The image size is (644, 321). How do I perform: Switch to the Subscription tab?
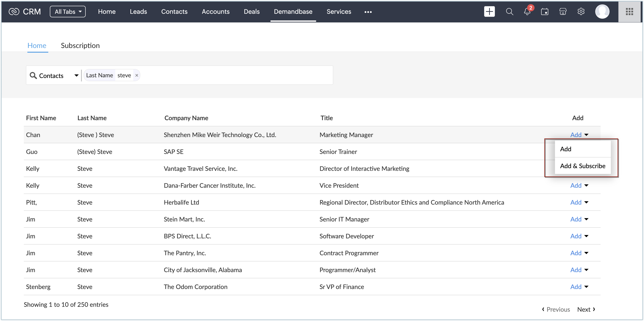tap(80, 46)
